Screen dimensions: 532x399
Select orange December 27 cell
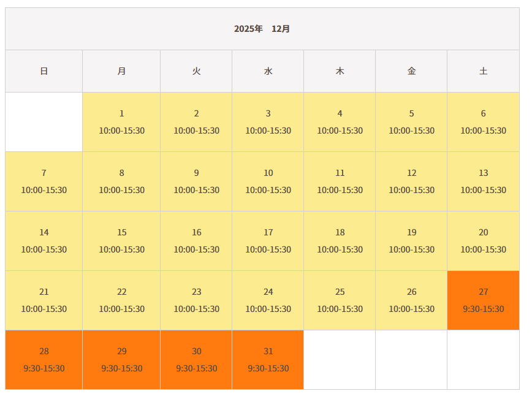[483, 300]
